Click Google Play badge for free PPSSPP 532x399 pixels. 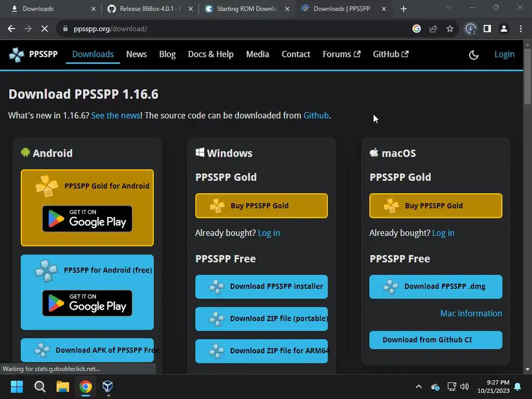coord(87,303)
